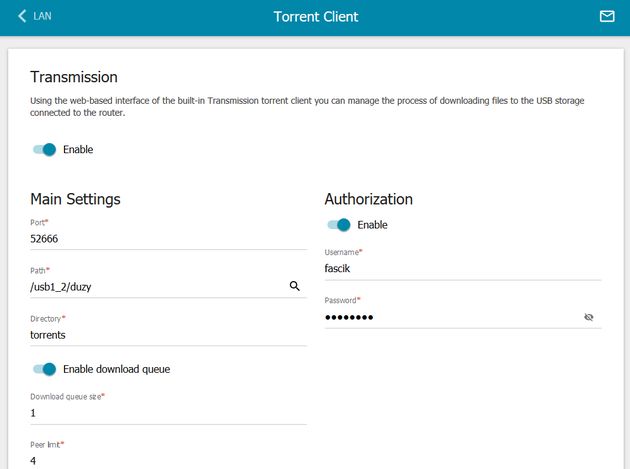Reveal password with the crossed-eye icon
Viewport: 630px width, 469px height.
[589, 317]
